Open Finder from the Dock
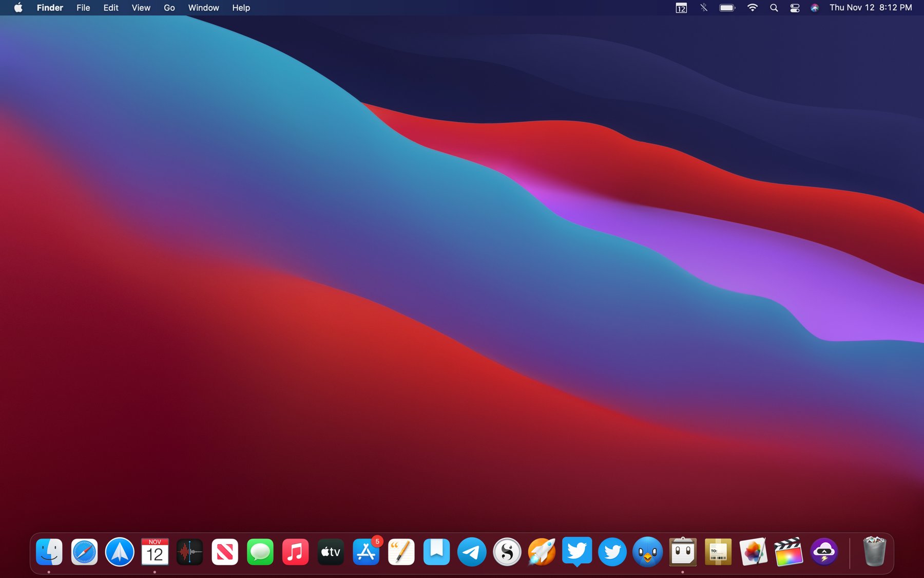Screen dimensions: 924x578 click(x=49, y=552)
